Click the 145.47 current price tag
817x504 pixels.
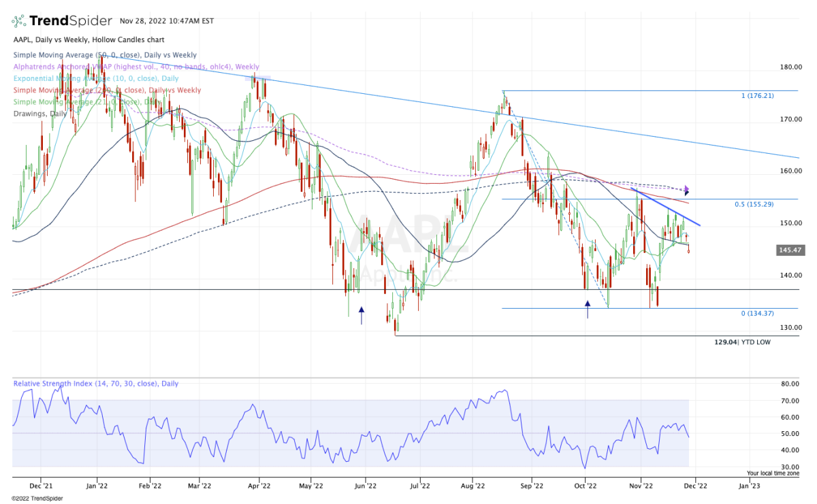click(x=790, y=250)
